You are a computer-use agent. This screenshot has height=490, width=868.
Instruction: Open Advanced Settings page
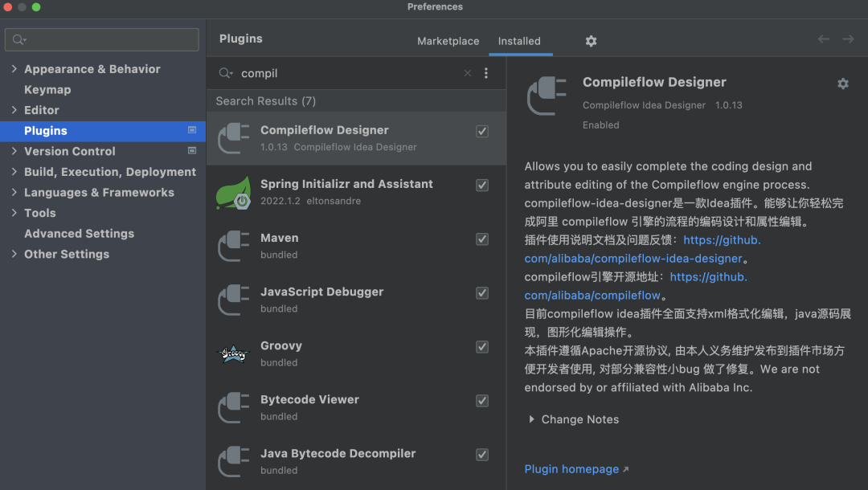pos(79,234)
